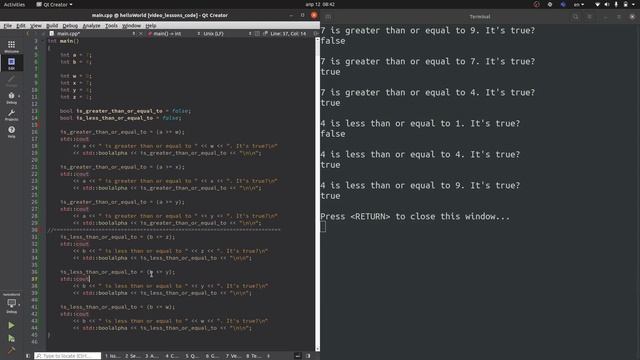Click the volume icon in system tray

point(607,4)
